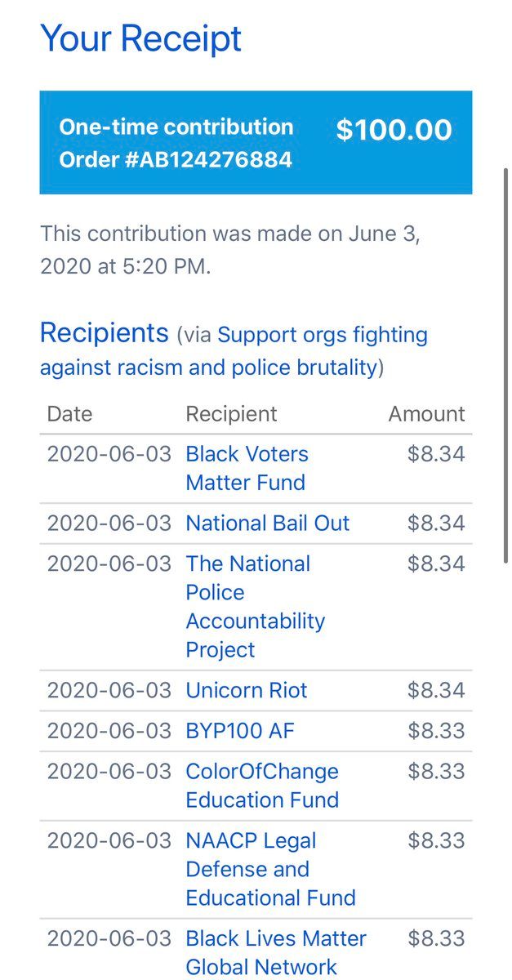Click the Unicorn Riot recipient link
Screen dimensions: 512x980
pyautogui.click(x=246, y=690)
